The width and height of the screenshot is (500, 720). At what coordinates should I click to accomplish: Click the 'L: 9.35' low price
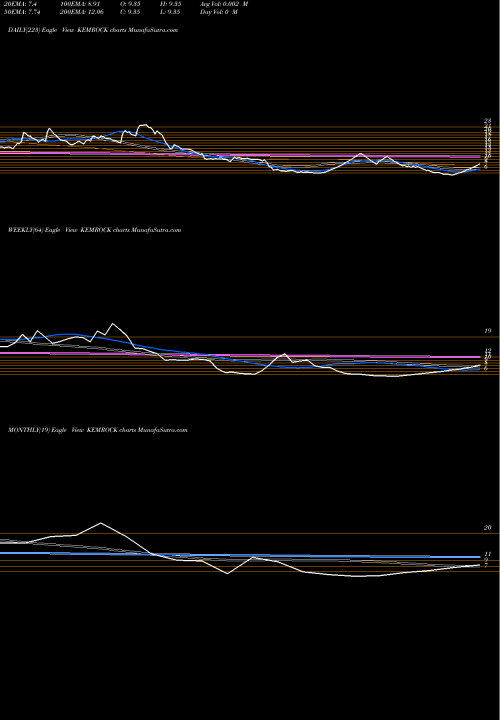coord(170,12)
